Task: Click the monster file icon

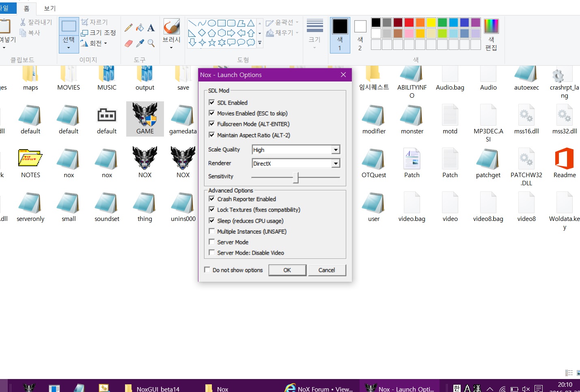Action: [x=412, y=119]
